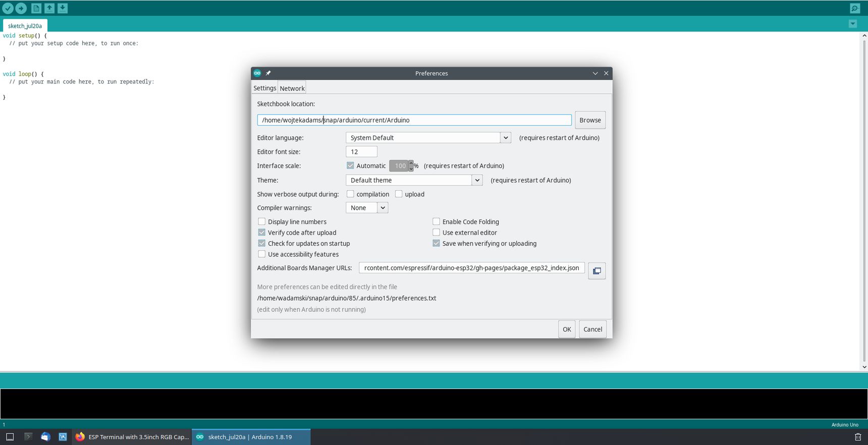Enable Code Folding checkbox
This screenshot has width=868, height=445.
click(x=436, y=221)
